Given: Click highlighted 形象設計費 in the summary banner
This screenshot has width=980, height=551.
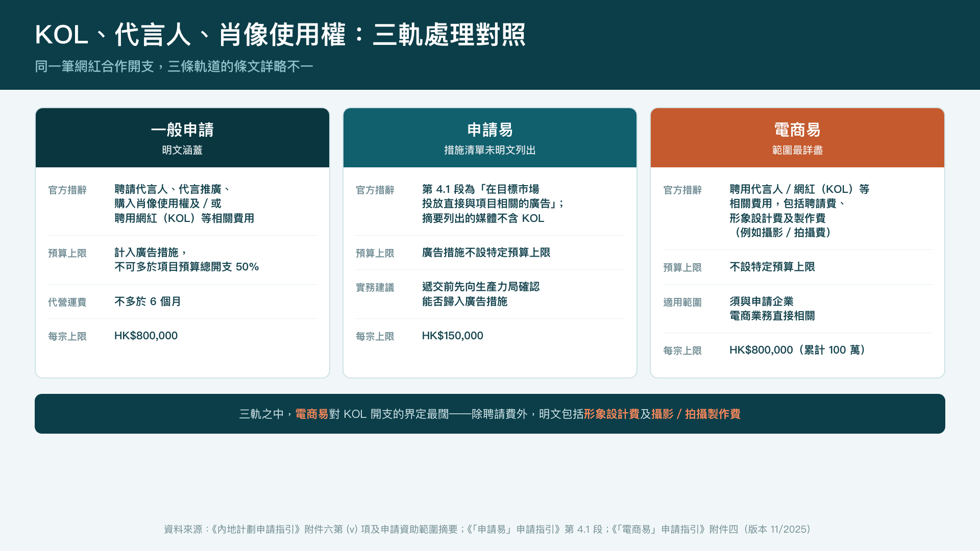Looking at the screenshot, I should pyautogui.click(x=611, y=414).
